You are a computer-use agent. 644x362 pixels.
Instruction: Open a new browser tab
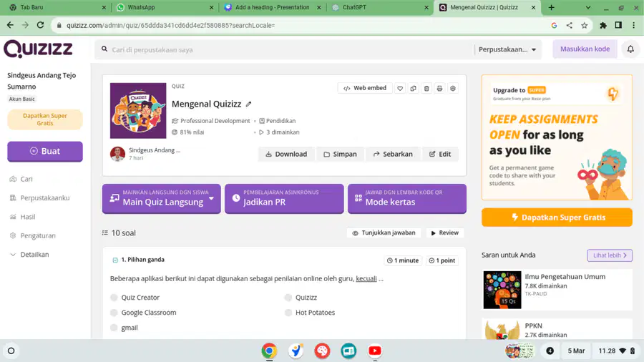[x=551, y=7]
